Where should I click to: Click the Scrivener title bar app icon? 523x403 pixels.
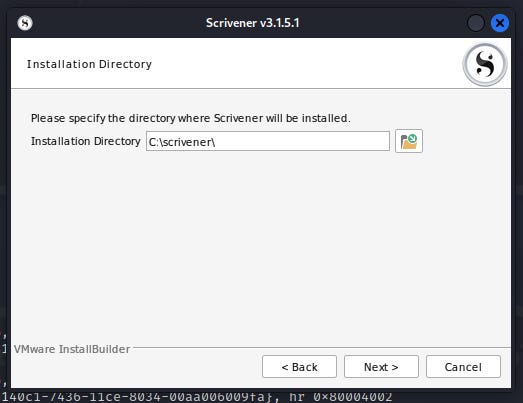click(25, 23)
